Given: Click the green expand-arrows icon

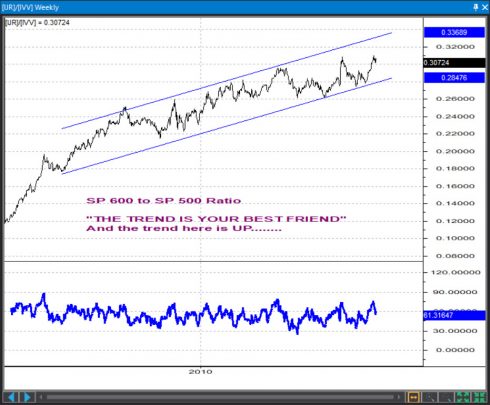Looking at the screenshot, I should 462,397.
